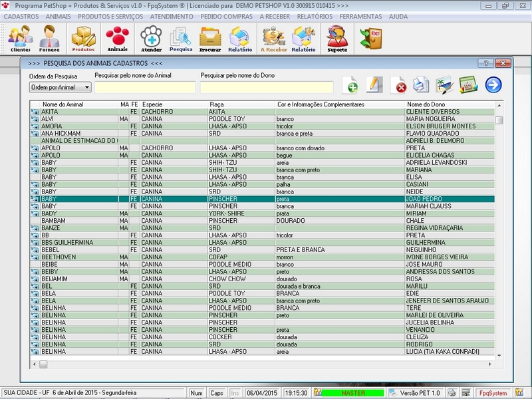
Task: Click the A Receber money icon
Action: click(273, 39)
